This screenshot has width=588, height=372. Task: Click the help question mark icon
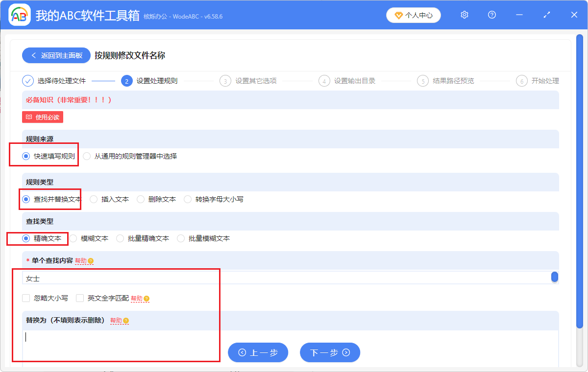[491, 15]
